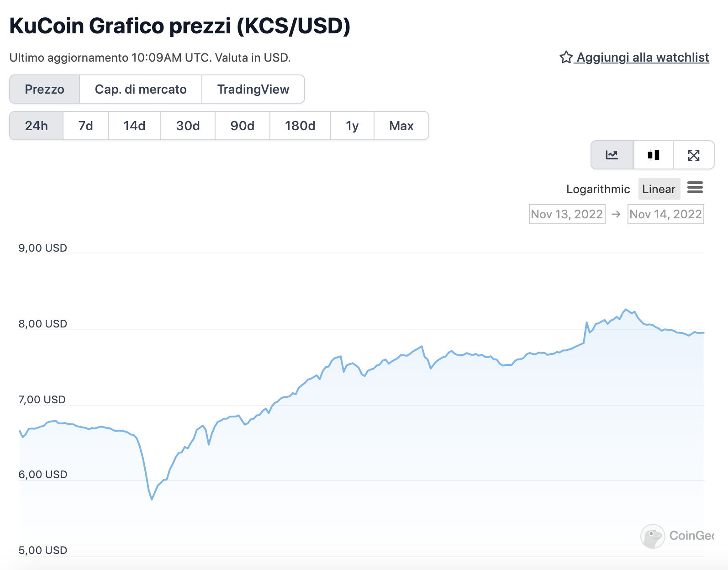728x570 pixels.
Task: Click the fullscreen expand icon
Action: (x=693, y=155)
